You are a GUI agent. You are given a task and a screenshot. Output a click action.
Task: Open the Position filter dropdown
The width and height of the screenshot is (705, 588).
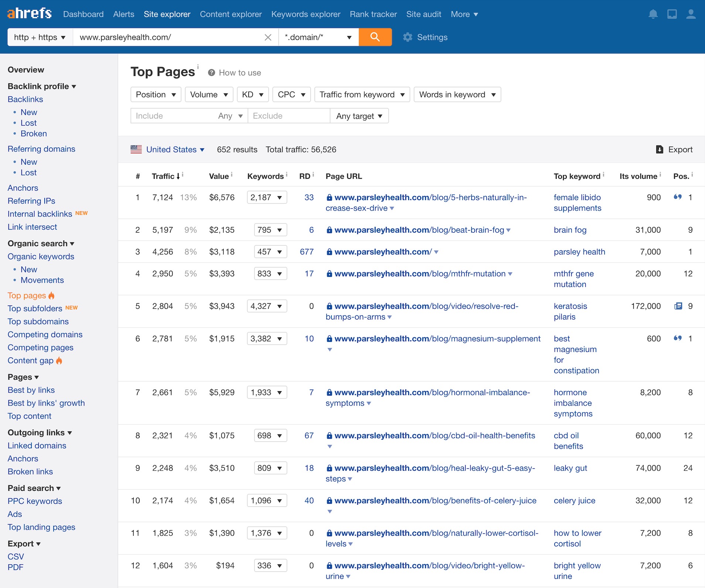(x=156, y=95)
